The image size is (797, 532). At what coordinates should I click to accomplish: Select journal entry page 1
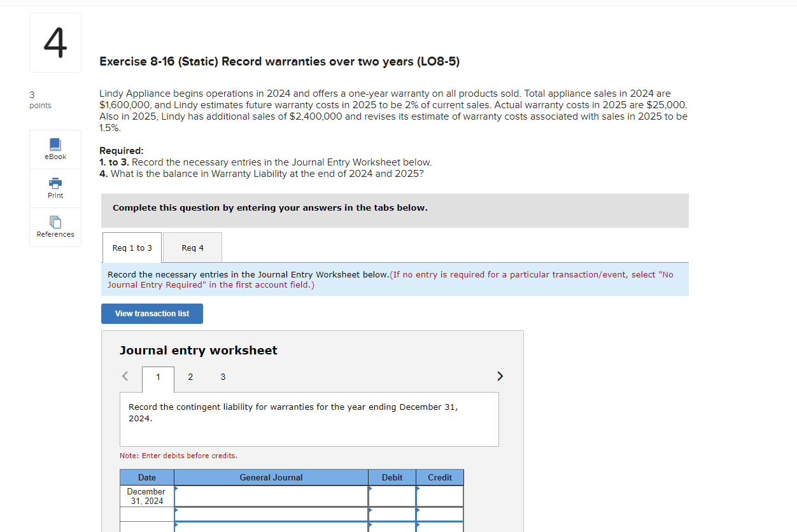(157, 377)
